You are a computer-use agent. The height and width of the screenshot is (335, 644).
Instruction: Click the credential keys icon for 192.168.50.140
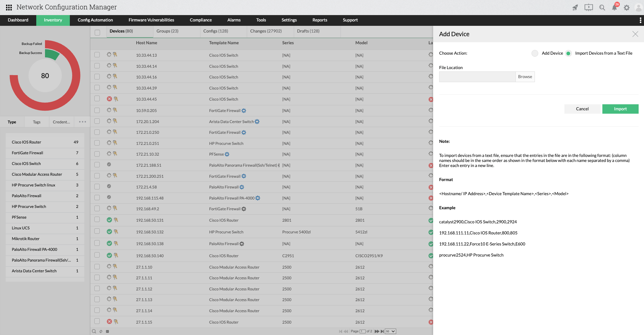(116, 255)
